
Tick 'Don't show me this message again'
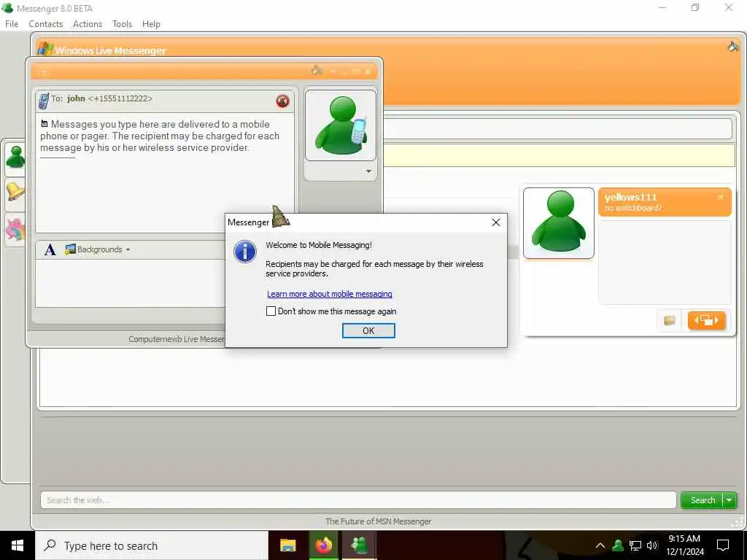[x=271, y=311]
